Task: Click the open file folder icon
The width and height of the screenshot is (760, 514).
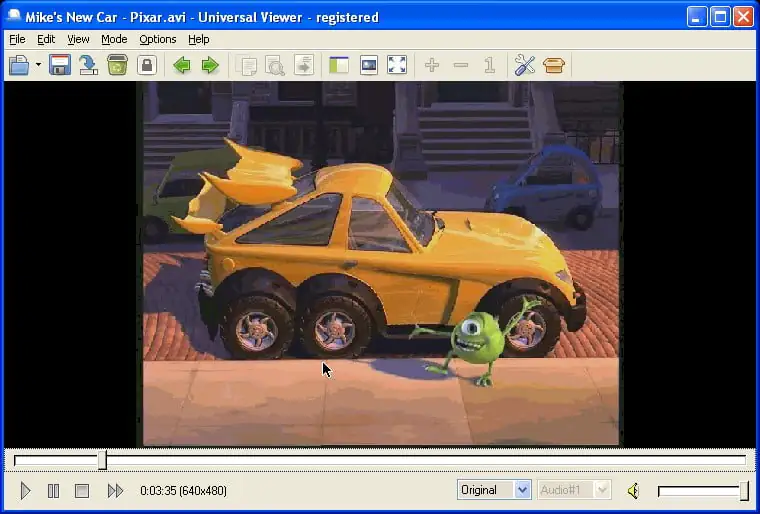Action: 19,66
